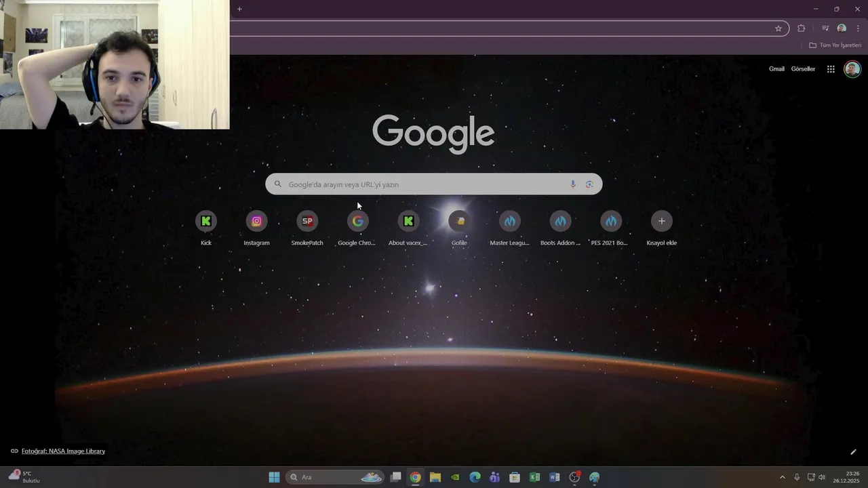Bookmark this page with the star icon
The width and height of the screenshot is (868, 488).
click(778, 28)
